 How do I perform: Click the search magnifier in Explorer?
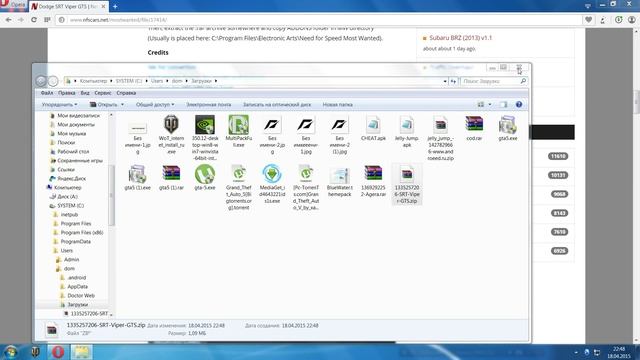pyautogui.click(x=523, y=81)
